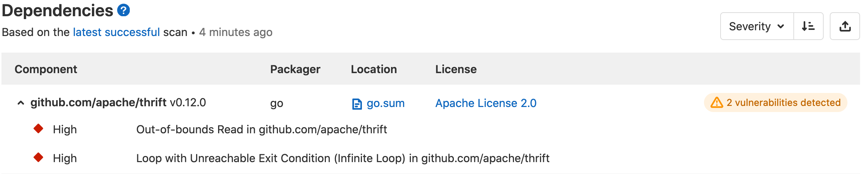Click the License column header
Viewport: 868px width, 174px height.
click(456, 69)
